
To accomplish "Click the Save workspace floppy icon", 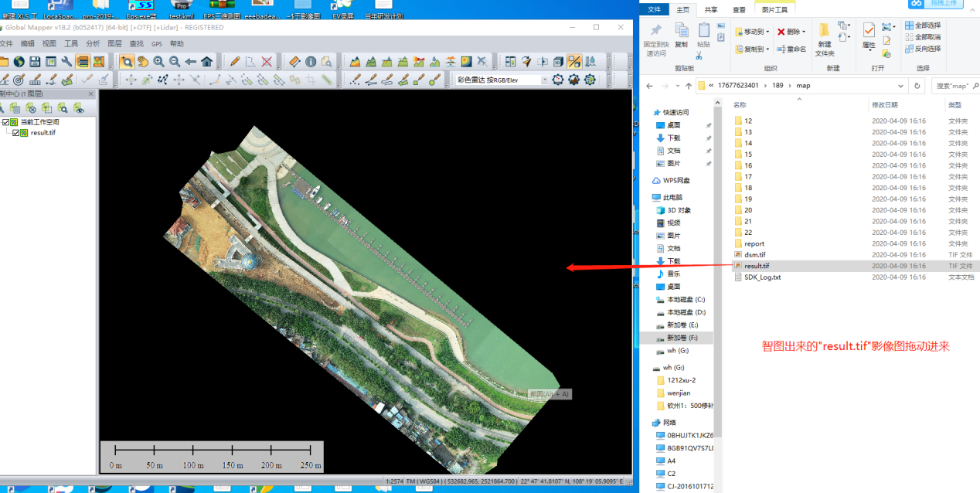I will coord(34,62).
